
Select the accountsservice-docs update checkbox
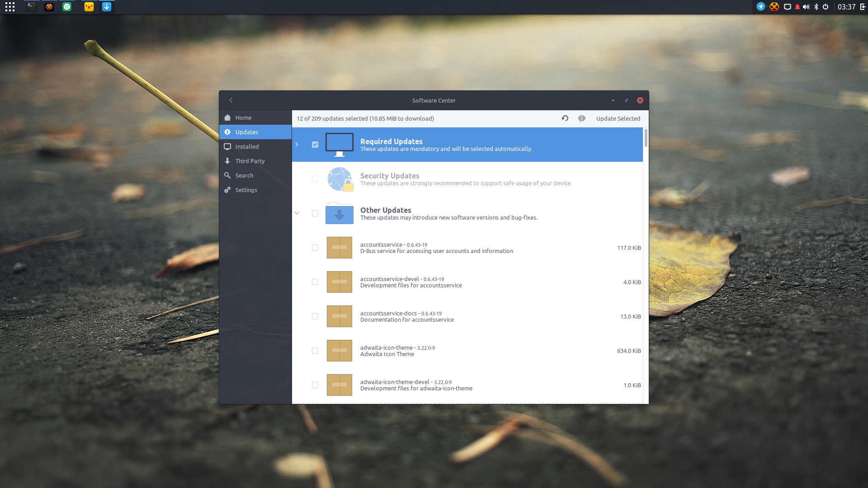[315, 316]
